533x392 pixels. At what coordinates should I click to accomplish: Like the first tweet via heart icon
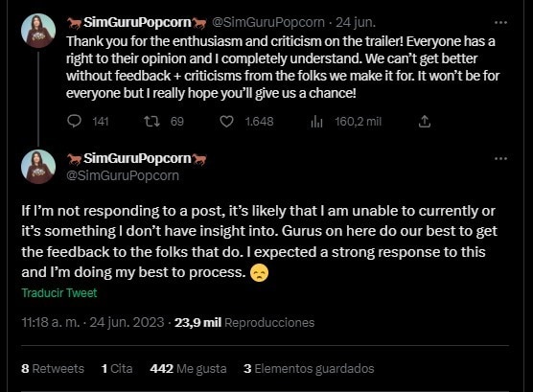[227, 122]
